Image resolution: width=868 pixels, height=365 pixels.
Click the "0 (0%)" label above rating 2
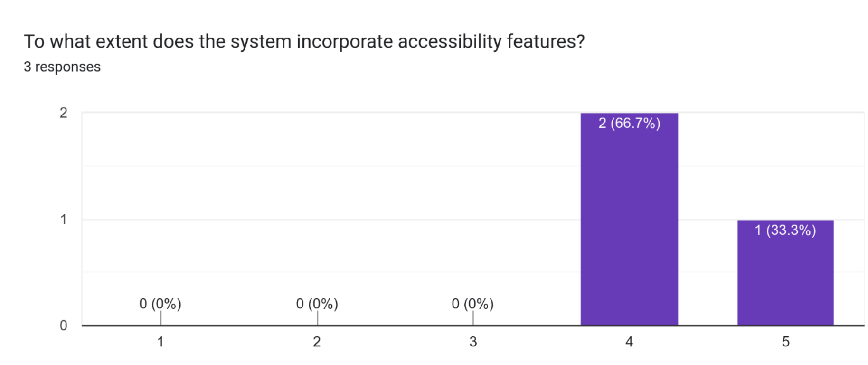tap(317, 304)
